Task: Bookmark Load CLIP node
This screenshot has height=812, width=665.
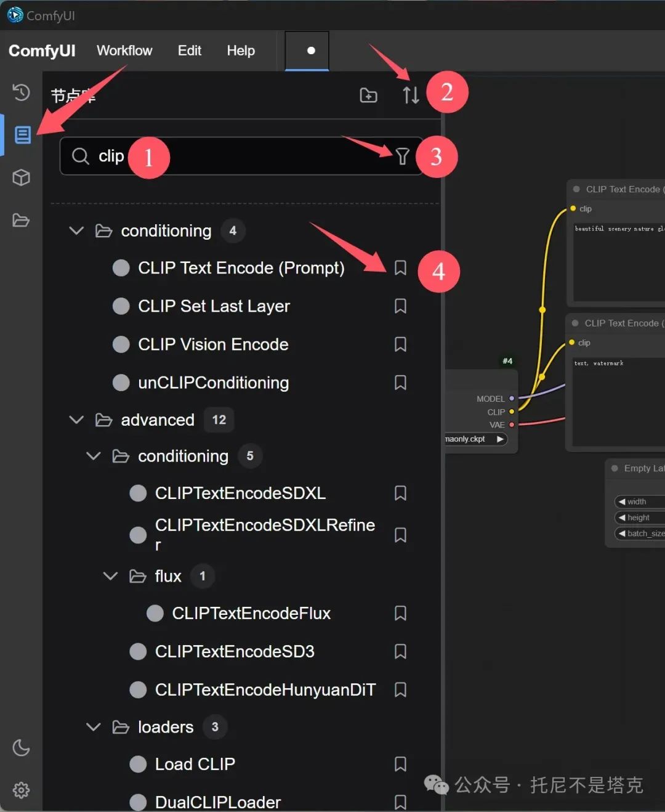Action: point(400,764)
